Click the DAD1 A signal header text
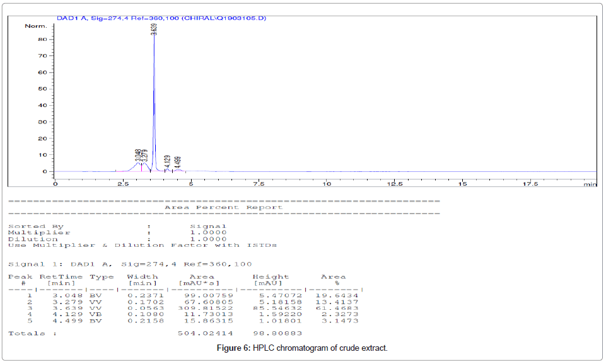Screen dimensions: 606x364 [161, 18]
